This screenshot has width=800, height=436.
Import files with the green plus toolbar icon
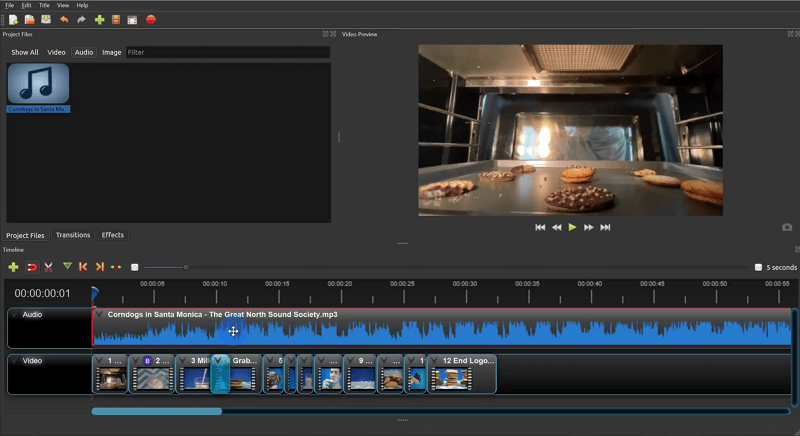point(99,20)
